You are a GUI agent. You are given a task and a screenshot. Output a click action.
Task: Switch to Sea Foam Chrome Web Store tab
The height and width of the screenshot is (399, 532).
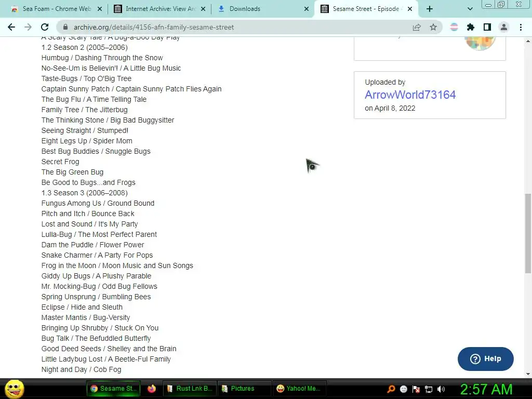click(x=56, y=9)
